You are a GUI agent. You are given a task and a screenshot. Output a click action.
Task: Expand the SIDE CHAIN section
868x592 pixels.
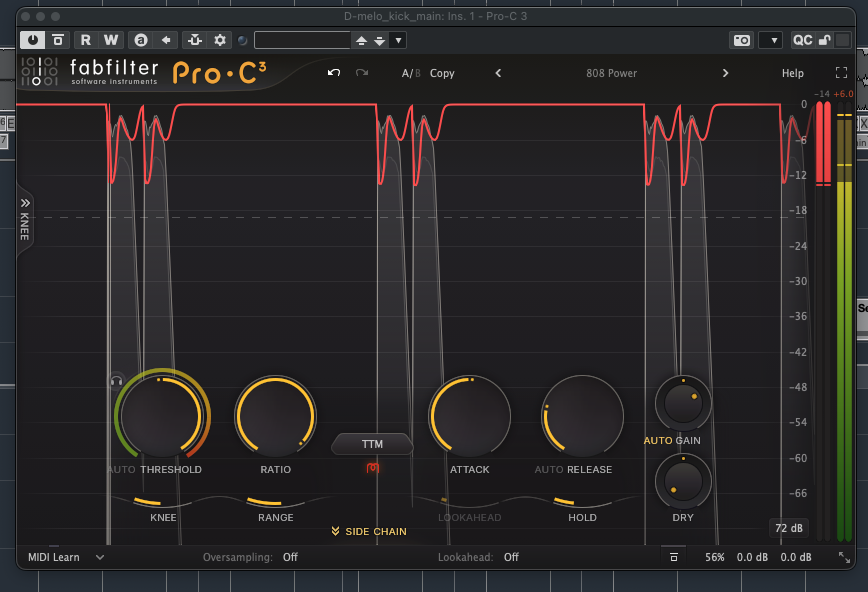[369, 531]
